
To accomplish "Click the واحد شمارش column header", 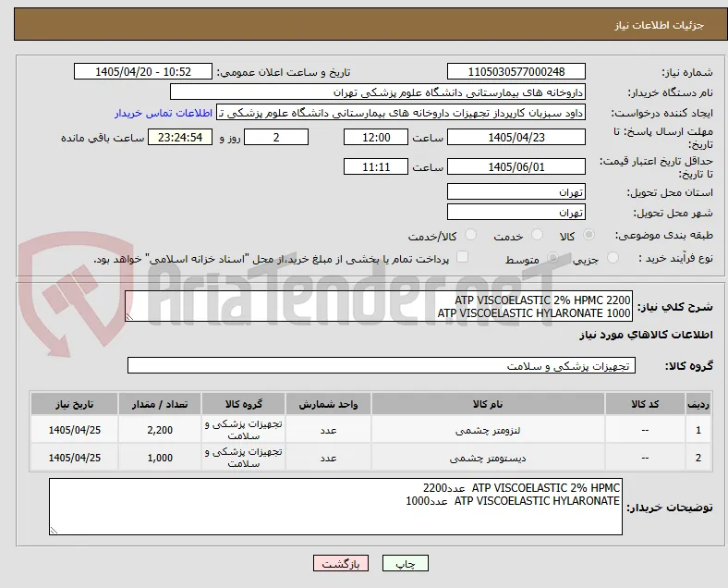I will pos(328,404).
